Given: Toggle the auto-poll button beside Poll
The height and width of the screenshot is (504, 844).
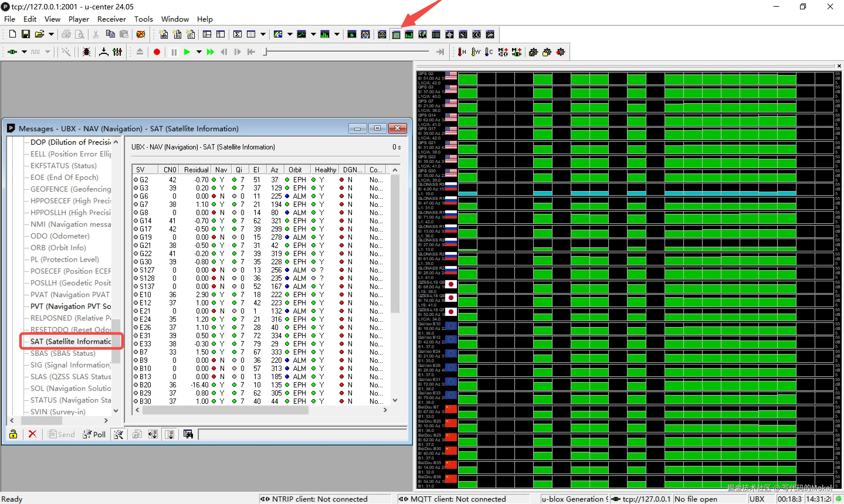Looking at the screenshot, I should [x=118, y=434].
